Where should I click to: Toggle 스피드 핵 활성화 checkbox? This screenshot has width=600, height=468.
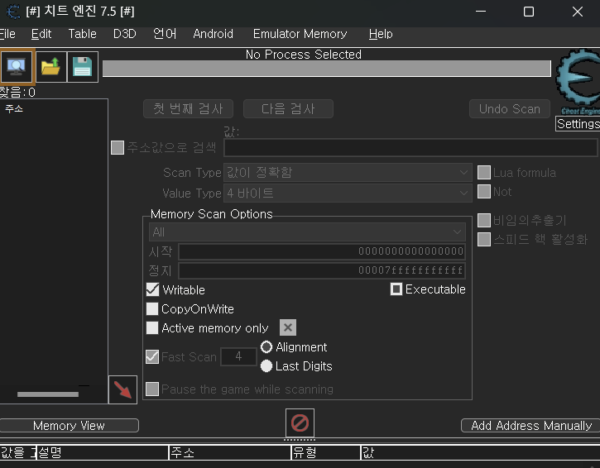[484, 240]
